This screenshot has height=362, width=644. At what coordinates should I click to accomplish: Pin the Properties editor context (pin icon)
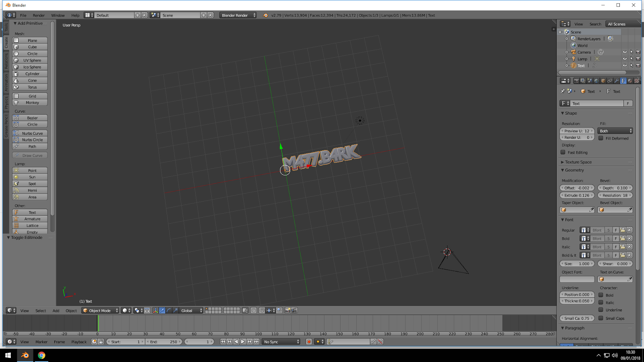563,91
